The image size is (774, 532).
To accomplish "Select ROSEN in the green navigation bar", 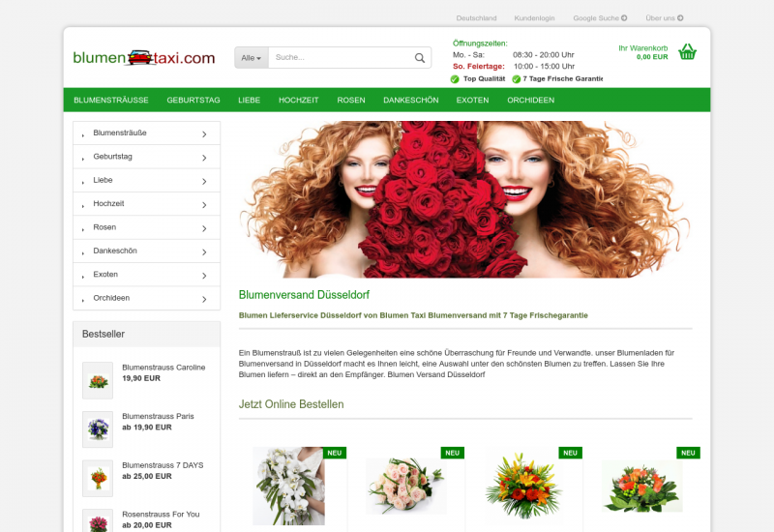I will 351,100.
